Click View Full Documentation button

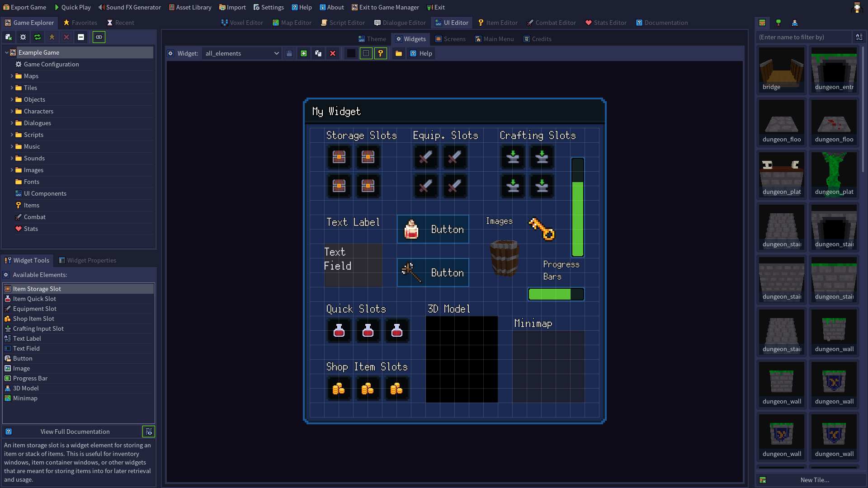click(72, 432)
